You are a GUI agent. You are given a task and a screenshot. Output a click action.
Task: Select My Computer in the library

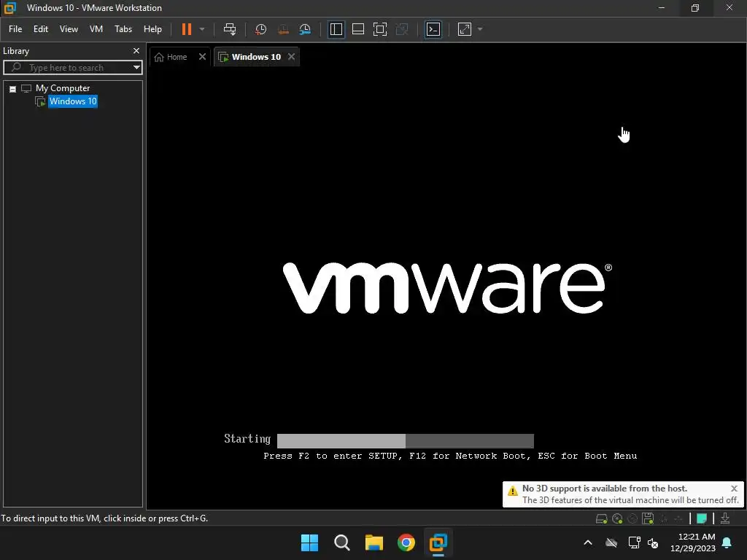(63, 88)
